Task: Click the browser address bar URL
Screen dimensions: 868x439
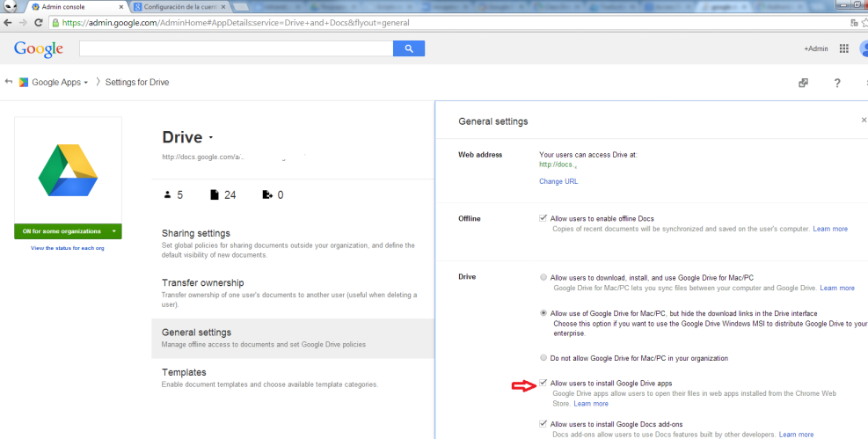Action: coord(236,23)
